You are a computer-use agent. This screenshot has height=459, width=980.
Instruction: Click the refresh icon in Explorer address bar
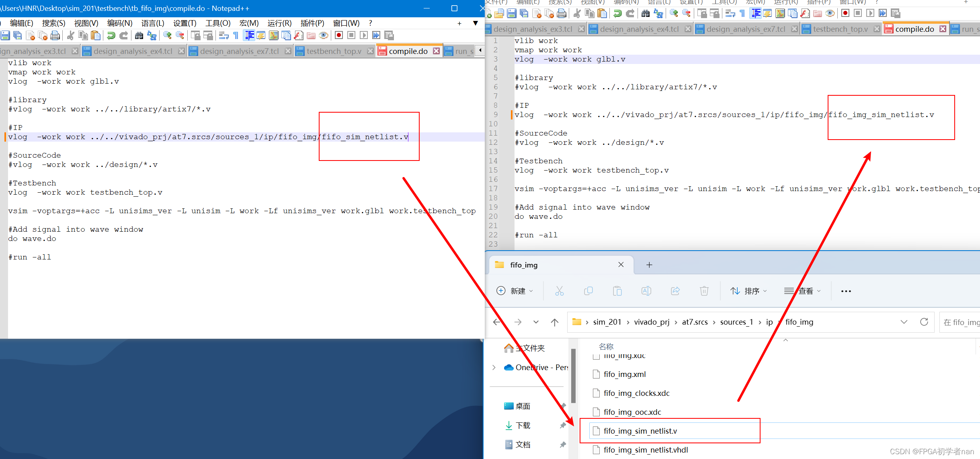click(x=924, y=322)
